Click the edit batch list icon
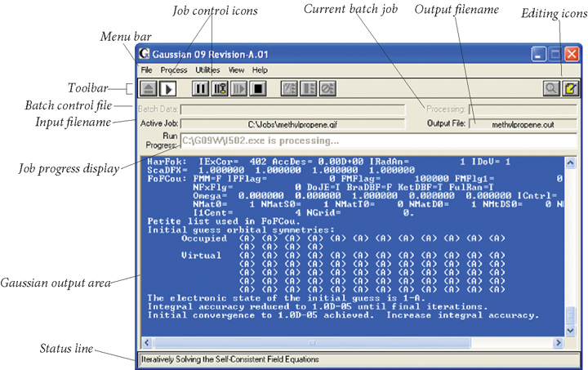This screenshot has width=588, height=370. tap(288, 88)
